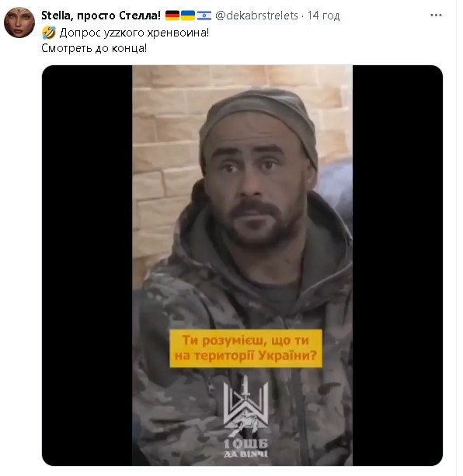The width and height of the screenshot is (463, 476).
Task: Click the "1 ОШБ" text in the watermark
Action: tap(246, 444)
